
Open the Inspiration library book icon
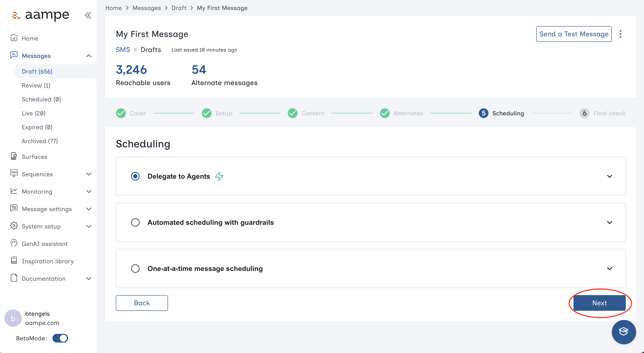point(14,261)
